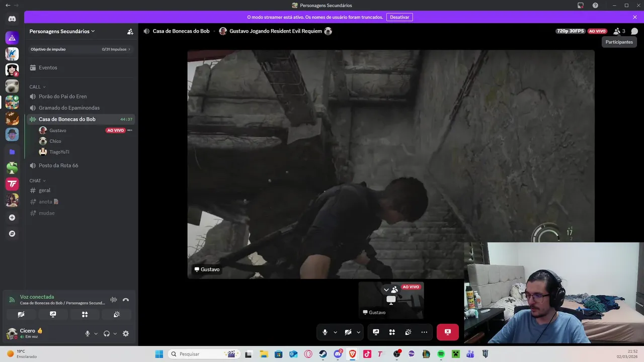Open camera options arrow in control bar
Image resolution: width=644 pixels, height=362 pixels.
pyautogui.click(x=358, y=332)
